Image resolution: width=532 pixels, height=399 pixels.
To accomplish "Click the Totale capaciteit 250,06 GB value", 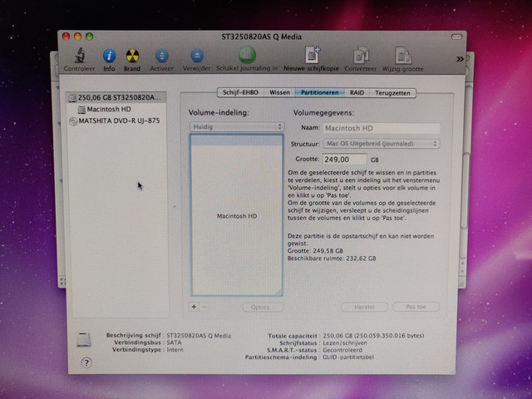I will [x=373, y=336].
